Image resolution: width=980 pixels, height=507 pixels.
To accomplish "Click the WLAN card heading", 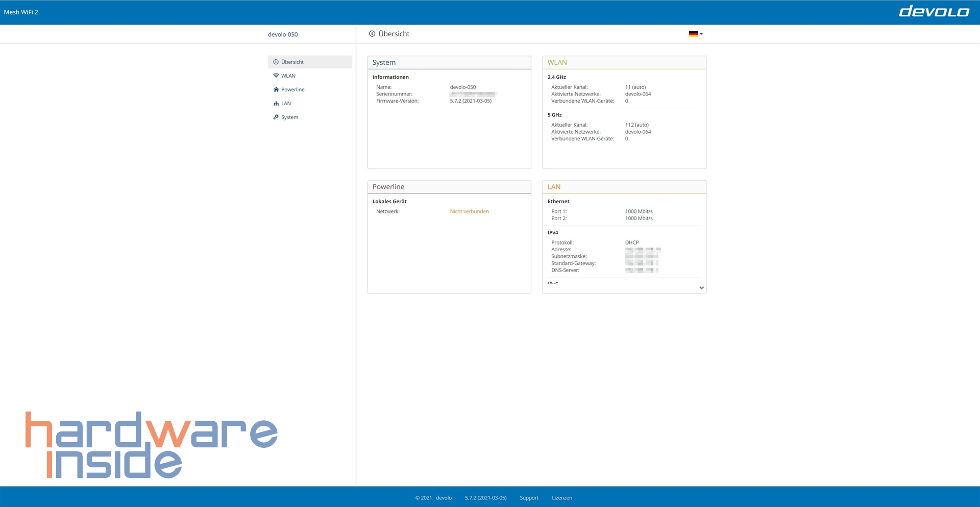I will click(557, 62).
